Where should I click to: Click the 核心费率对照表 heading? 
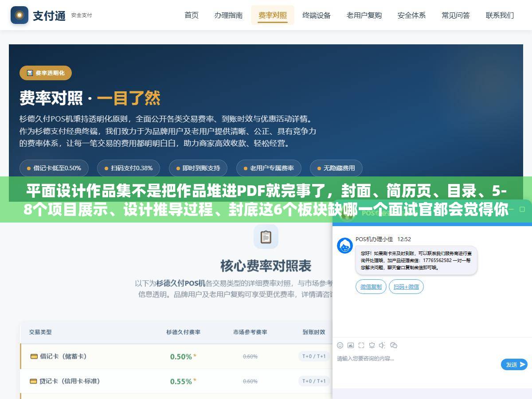point(266,266)
